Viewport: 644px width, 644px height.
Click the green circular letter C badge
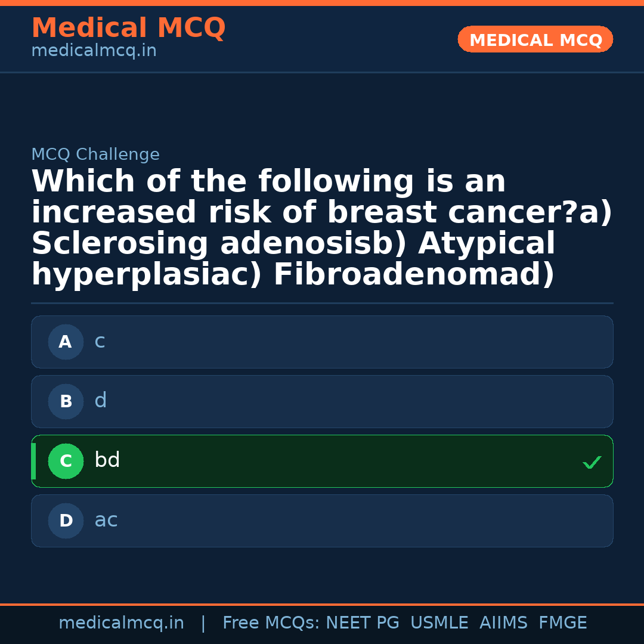coord(66,462)
